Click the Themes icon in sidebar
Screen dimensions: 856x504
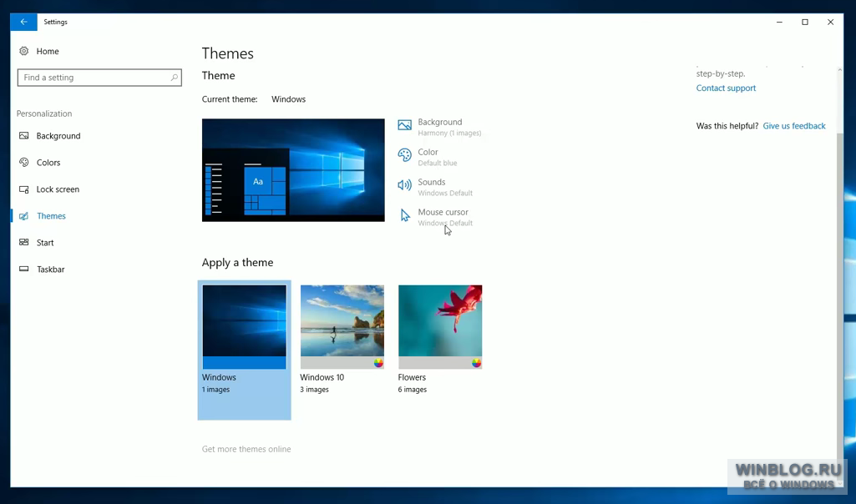click(x=24, y=216)
